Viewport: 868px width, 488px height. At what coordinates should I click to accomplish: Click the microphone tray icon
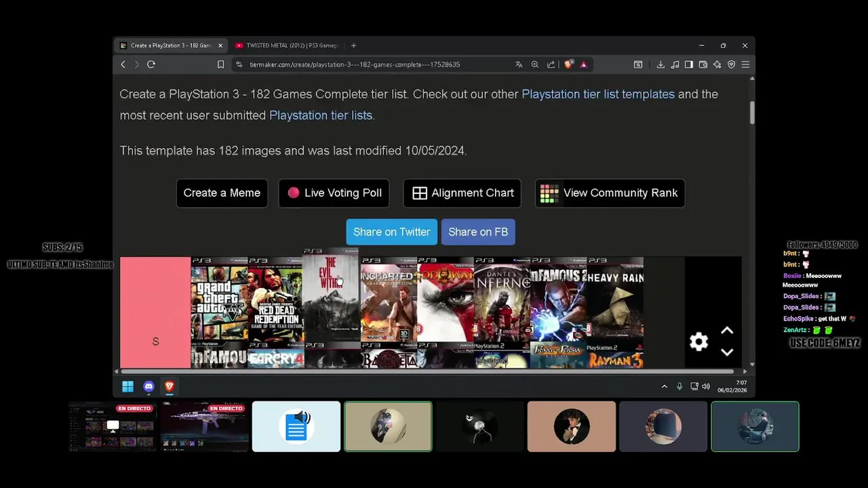[x=679, y=386]
